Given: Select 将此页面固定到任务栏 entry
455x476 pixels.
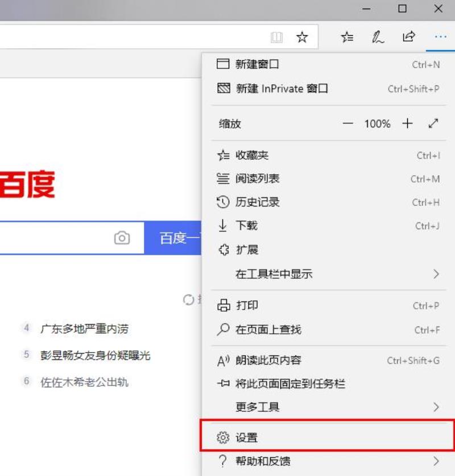Looking at the screenshot, I should point(328,384).
